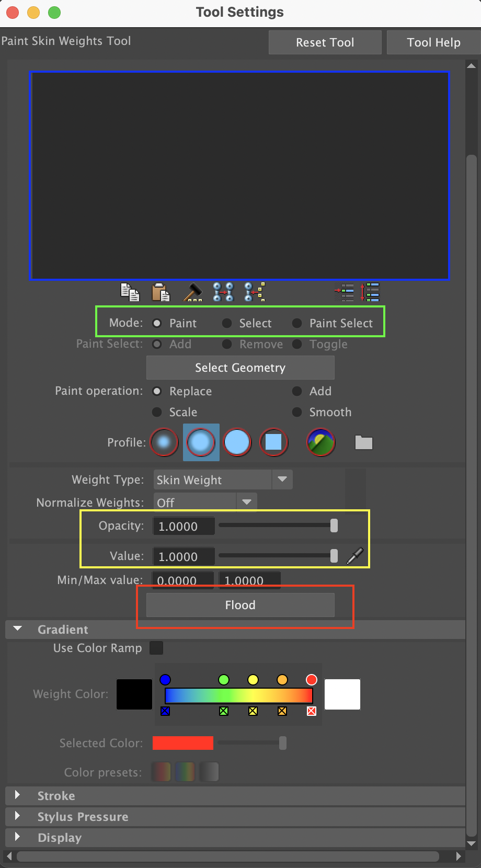Viewport: 481px width, 868px height.
Task: Open the brush profile folder browser
Action: pos(363,442)
